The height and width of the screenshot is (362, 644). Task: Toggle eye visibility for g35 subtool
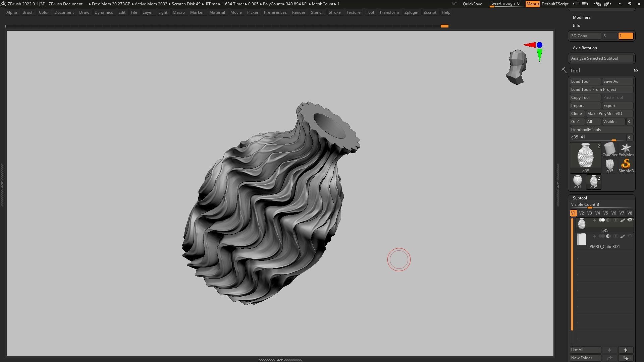tap(630, 220)
